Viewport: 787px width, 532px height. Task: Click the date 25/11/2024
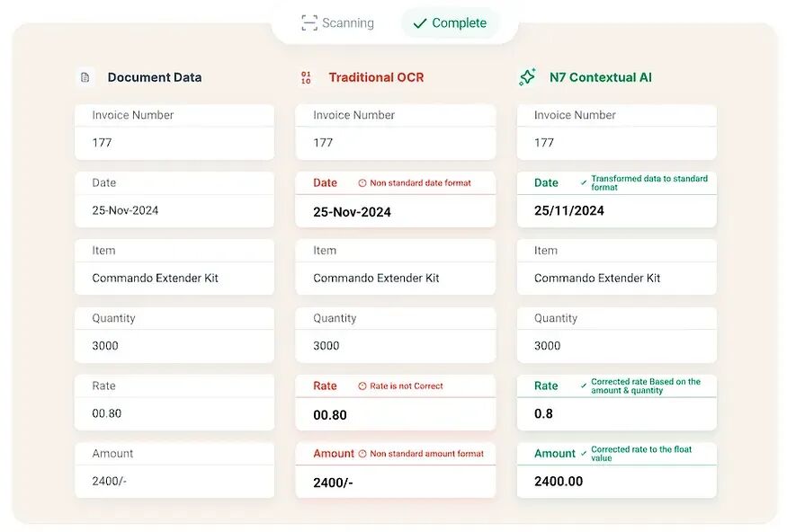[x=568, y=210]
